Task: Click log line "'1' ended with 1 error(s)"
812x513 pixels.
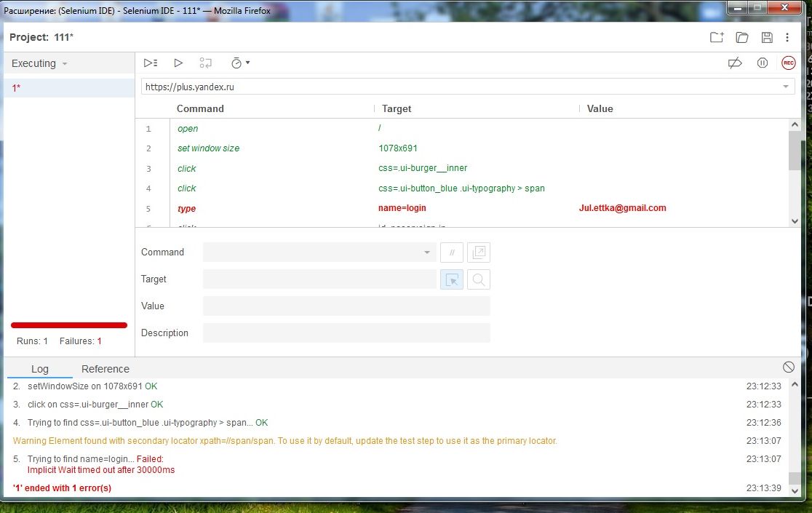Action: tap(62, 488)
